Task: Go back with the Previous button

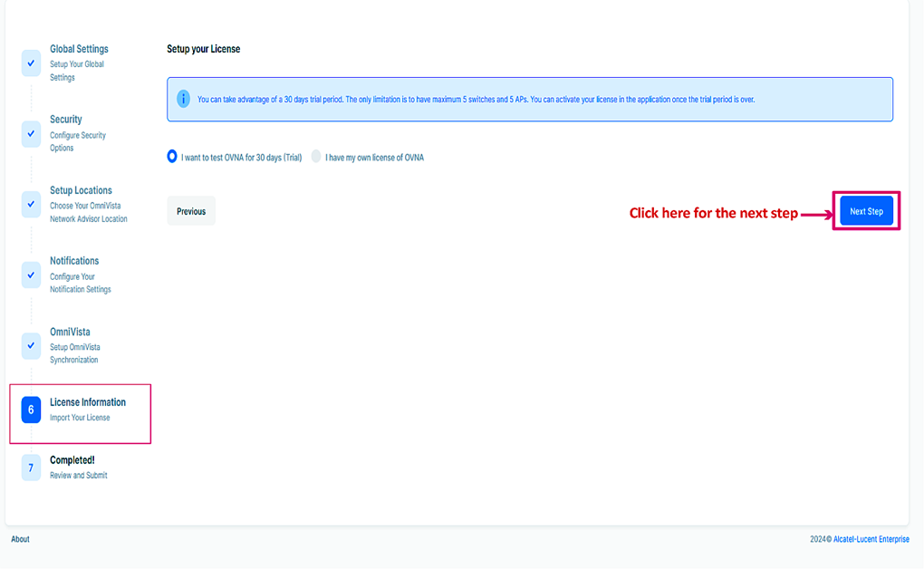Action: pyautogui.click(x=191, y=211)
